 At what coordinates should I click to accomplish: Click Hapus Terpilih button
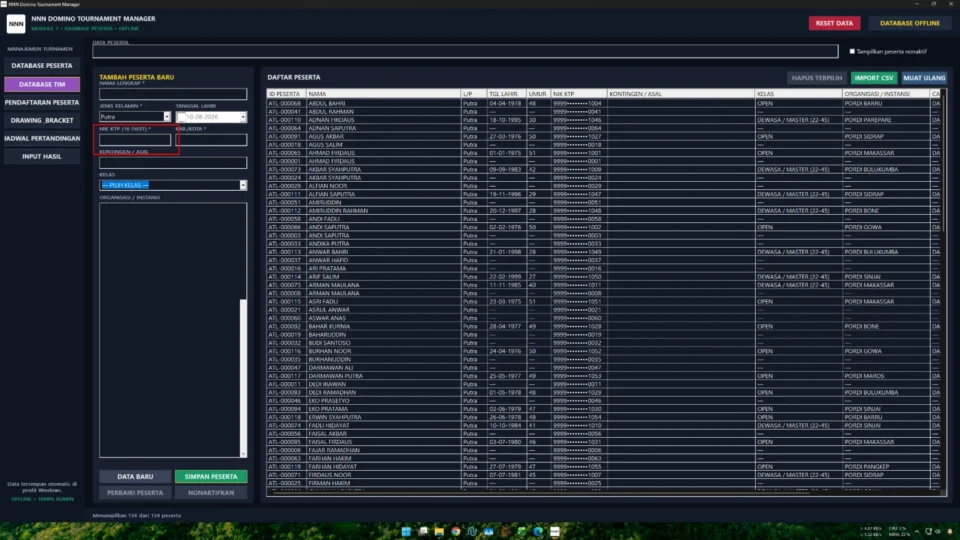point(817,78)
